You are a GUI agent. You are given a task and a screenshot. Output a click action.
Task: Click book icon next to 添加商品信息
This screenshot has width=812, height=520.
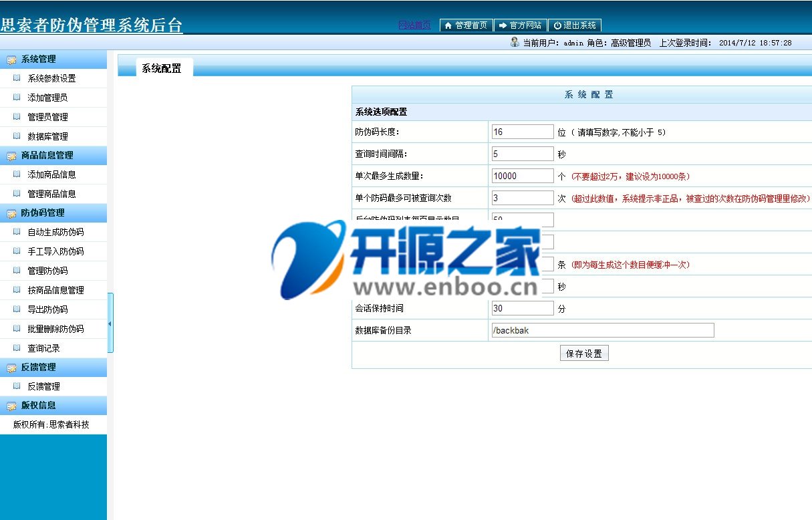pyautogui.click(x=17, y=174)
